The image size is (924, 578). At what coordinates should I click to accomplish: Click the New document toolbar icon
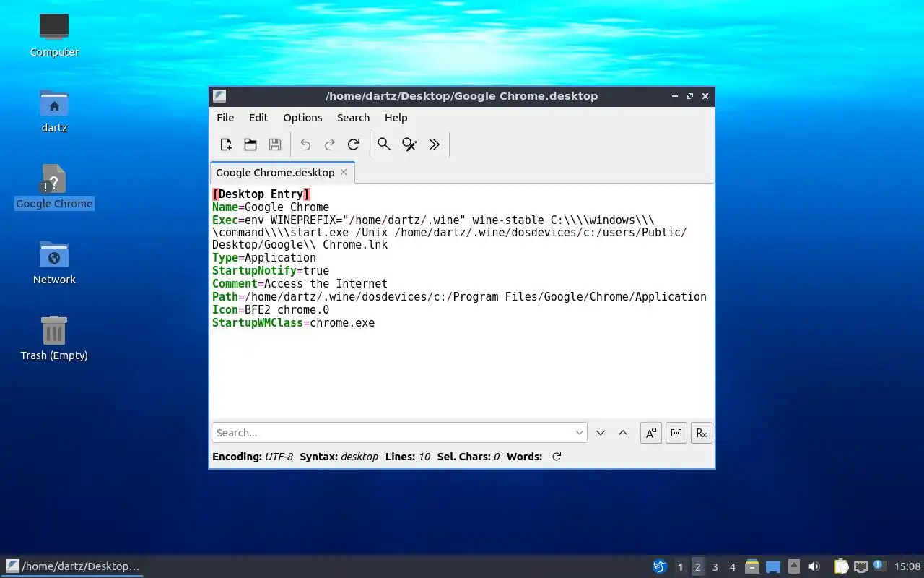pyautogui.click(x=226, y=144)
